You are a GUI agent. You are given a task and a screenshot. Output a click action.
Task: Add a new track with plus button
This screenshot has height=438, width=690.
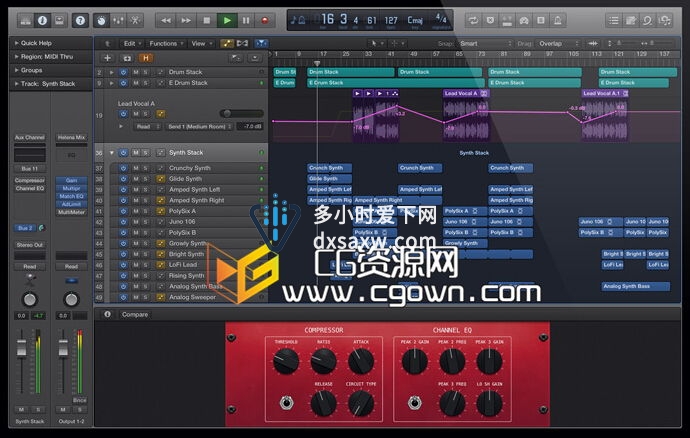tap(107, 58)
